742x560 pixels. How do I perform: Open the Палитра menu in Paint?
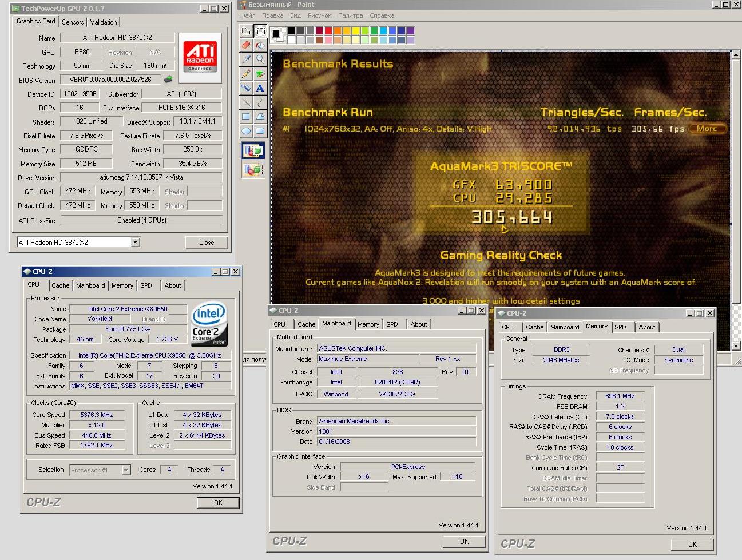point(350,15)
